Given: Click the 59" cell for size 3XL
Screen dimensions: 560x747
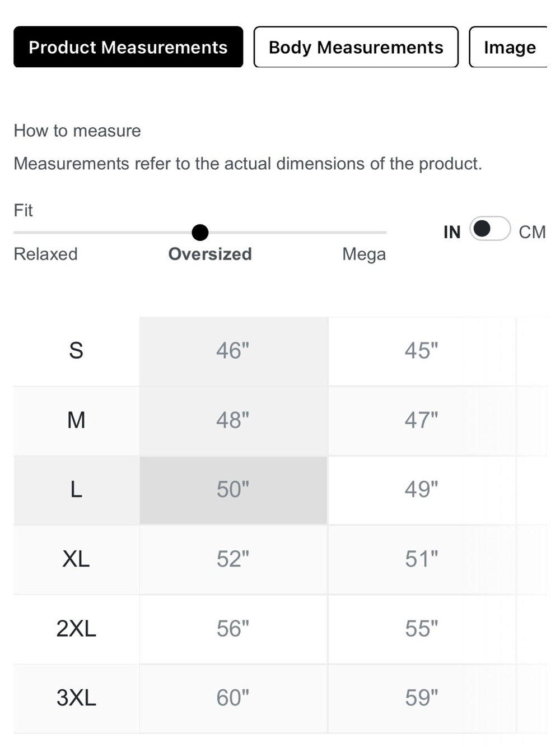Looking at the screenshot, I should click(422, 698).
